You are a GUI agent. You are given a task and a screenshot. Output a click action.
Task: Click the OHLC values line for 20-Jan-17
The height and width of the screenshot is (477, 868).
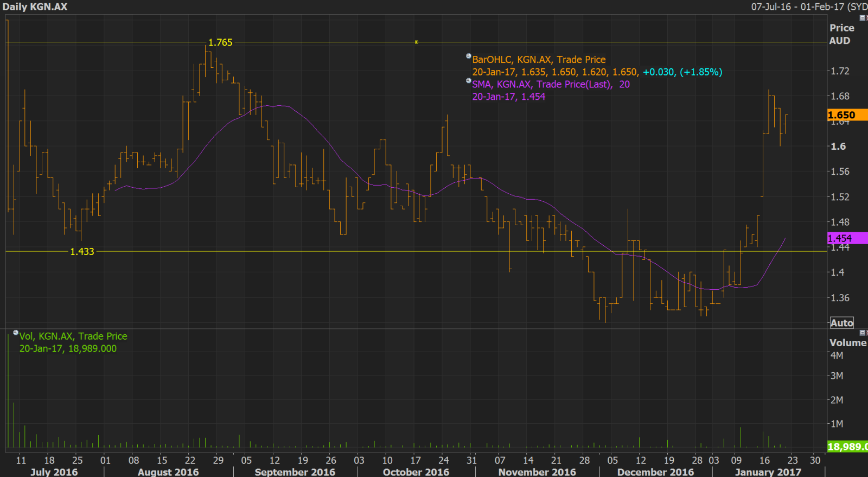pos(597,72)
